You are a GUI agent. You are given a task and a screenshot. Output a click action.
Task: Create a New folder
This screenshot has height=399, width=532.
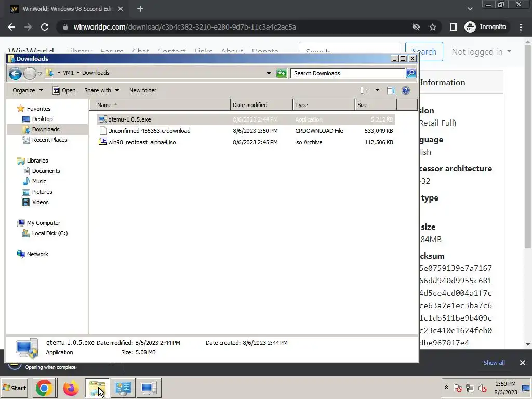click(x=143, y=90)
